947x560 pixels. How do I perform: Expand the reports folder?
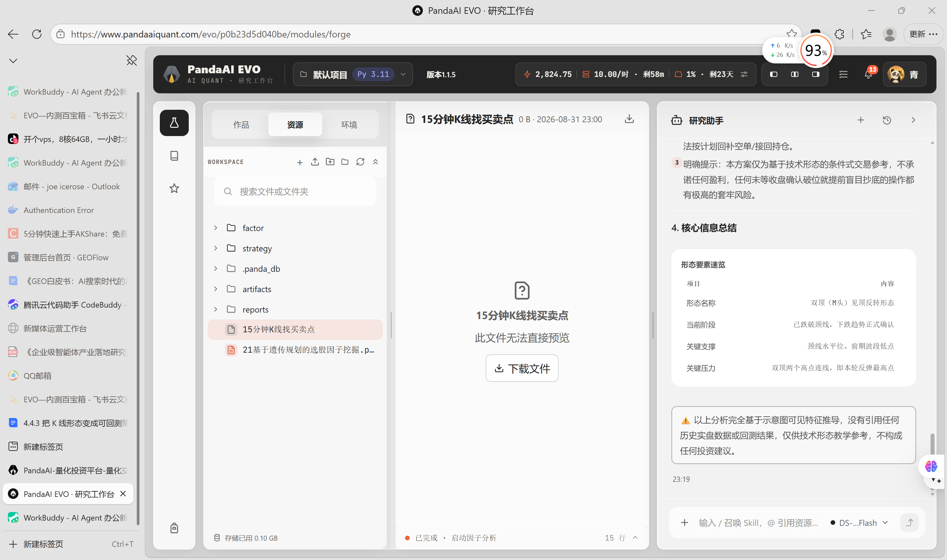tap(215, 309)
